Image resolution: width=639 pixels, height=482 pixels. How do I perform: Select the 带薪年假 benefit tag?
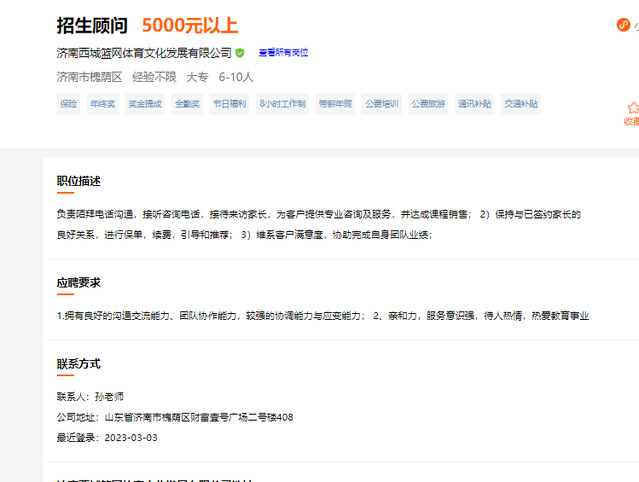tap(335, 103)
